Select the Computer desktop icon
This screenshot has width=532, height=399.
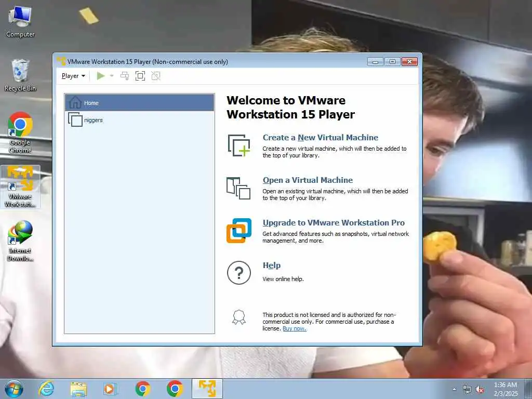20,22
